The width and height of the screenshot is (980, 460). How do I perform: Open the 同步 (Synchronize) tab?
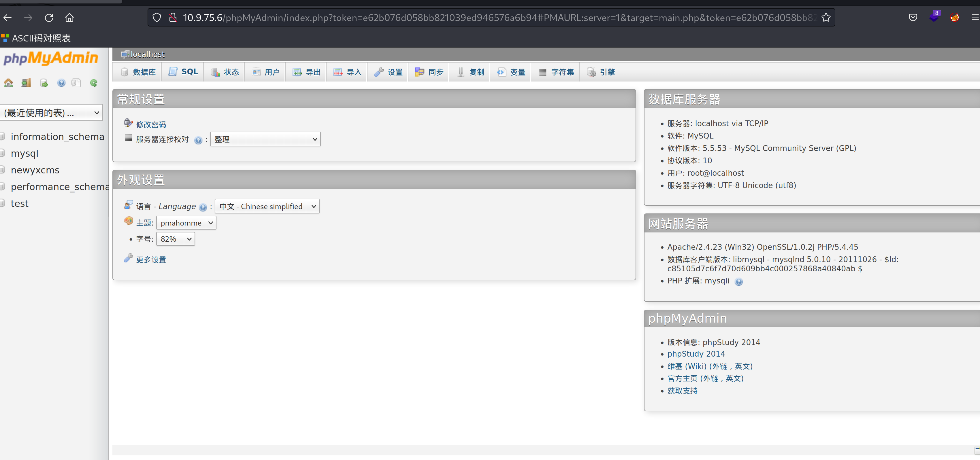429,72
